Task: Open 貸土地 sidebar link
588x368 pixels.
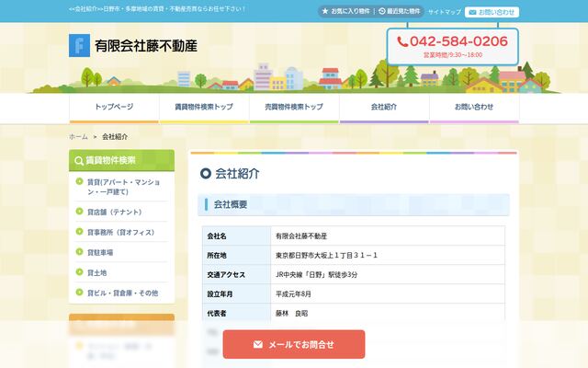Action: 96,273
